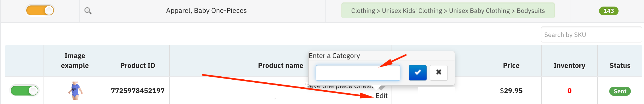Open the Clothing > Bodysuits category mapping
Viewport: 644px width, 104px height.
[x=448, y=11]
